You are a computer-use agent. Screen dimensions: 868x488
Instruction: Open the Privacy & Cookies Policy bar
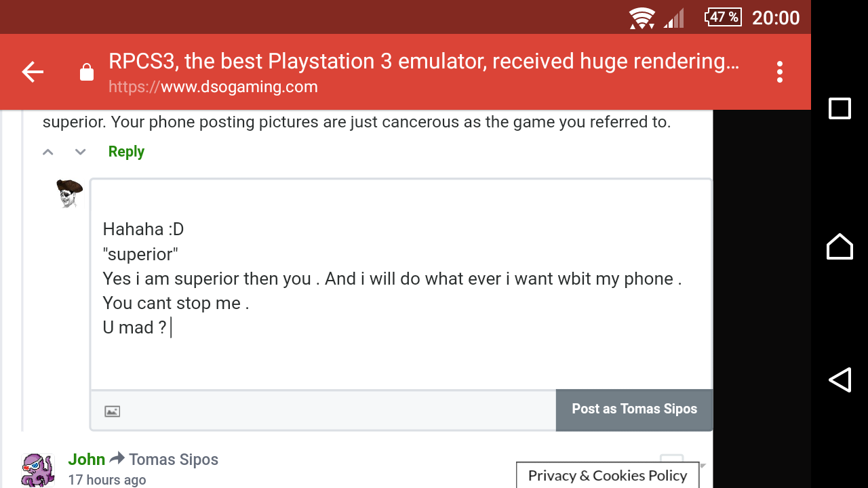tap(607, 476)
